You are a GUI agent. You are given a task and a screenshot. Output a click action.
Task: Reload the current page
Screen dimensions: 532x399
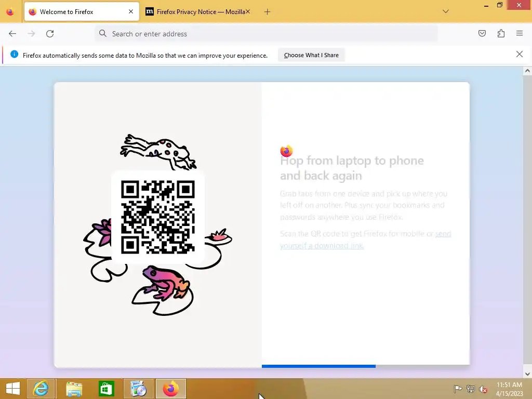click(x=50, y=34)
